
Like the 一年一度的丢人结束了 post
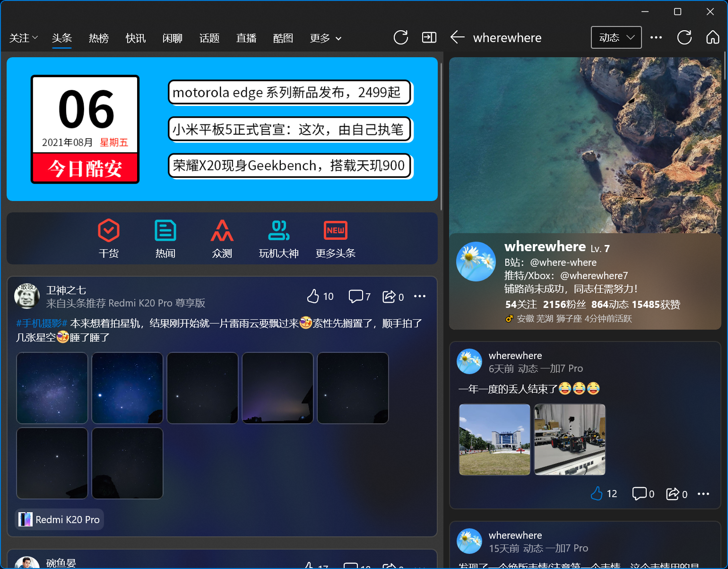(604, 494)
